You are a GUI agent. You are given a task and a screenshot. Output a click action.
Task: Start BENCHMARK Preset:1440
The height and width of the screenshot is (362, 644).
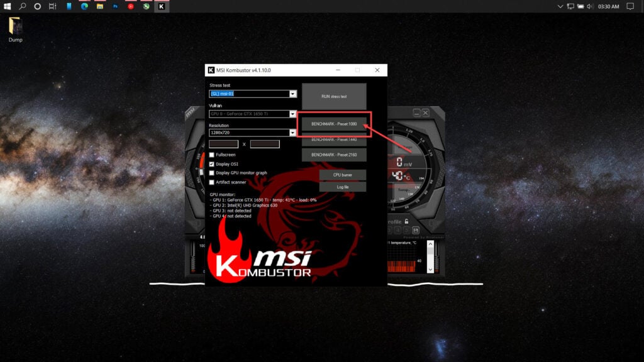pyautogui.click(x=334, y=140)
